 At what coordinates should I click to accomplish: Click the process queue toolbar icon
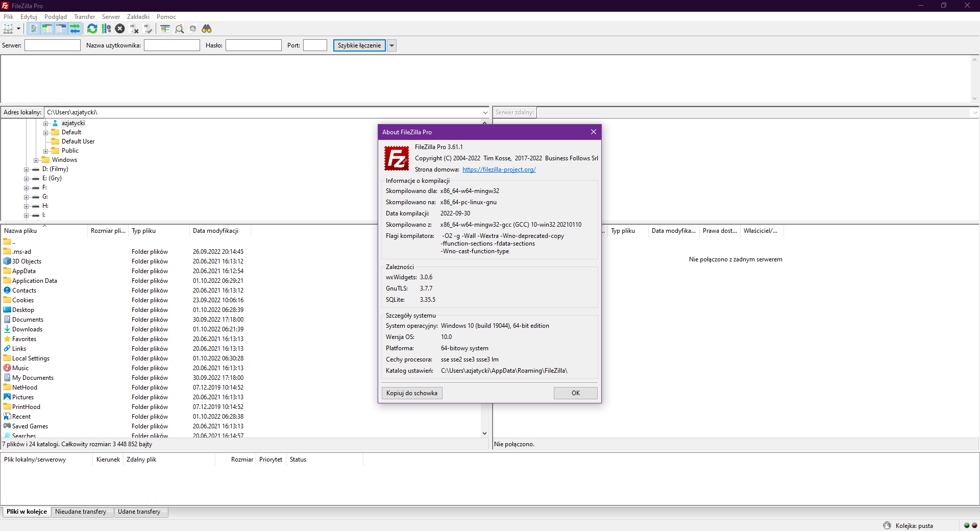pyautogui.click(x=106, y=29)
